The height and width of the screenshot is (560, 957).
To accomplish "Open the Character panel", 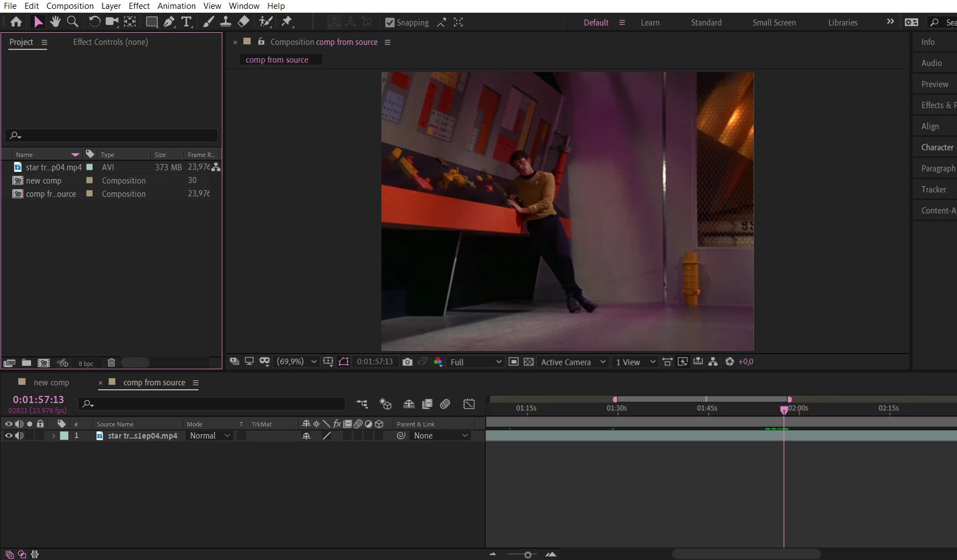I will [x=937, y=147].
